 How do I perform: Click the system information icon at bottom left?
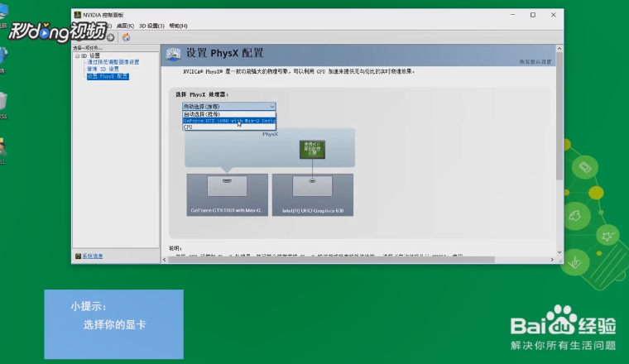tap(78, 256)
